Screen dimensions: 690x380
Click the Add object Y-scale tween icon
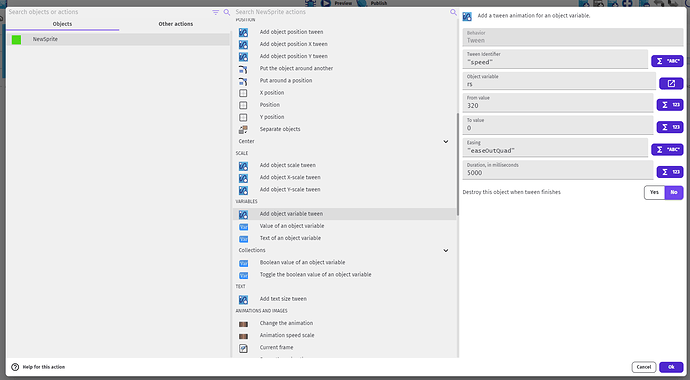coord(243,190)
